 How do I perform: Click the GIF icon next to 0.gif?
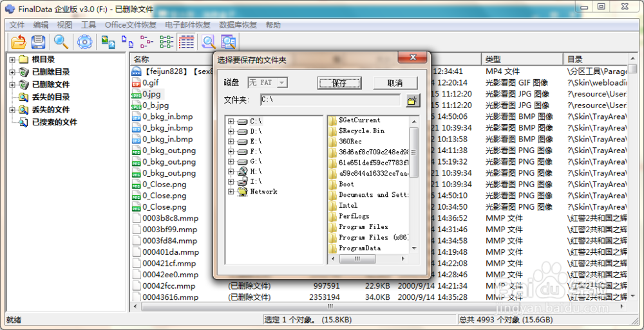pos(136,83)
